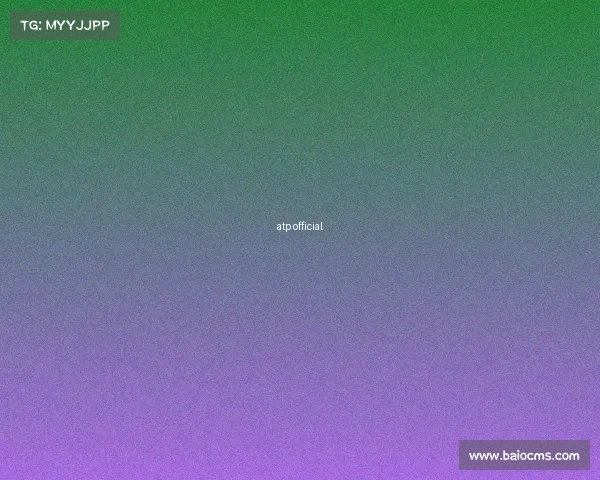The width and height of the screenshot is (600, 480).
Task: Click the "TG:" prefix in the top-left label
Action: coord(30,26)
